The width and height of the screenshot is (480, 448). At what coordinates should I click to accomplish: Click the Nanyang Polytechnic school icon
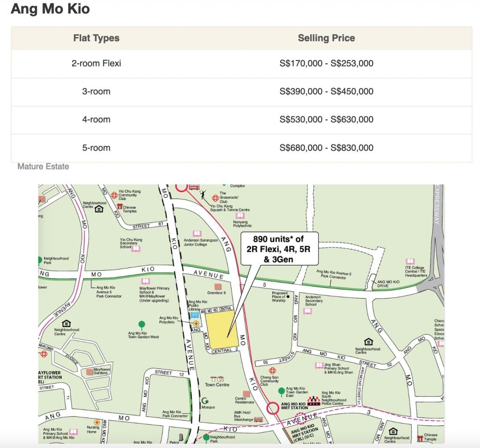pos(240,215)
